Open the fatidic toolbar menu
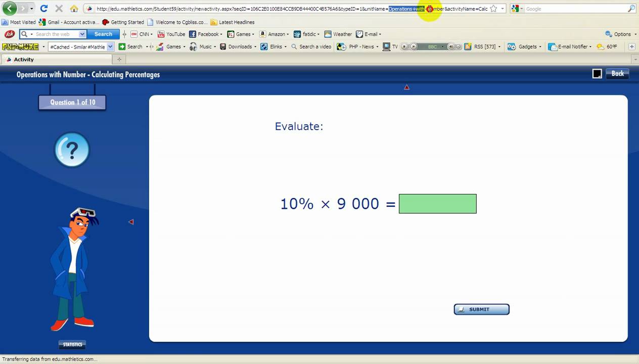639x364 pixels. pyautogui.click(x=306, y=34)
